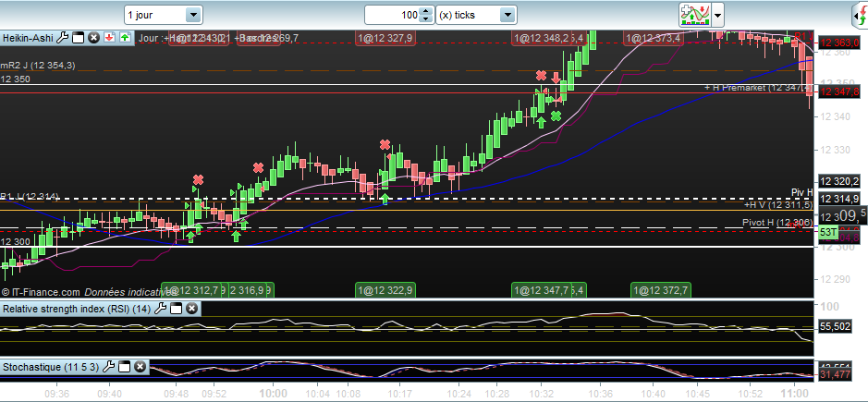The image size is (868, 402).
Task: Select buy order label 1@12 322,9
Action: tap(385, 290)
